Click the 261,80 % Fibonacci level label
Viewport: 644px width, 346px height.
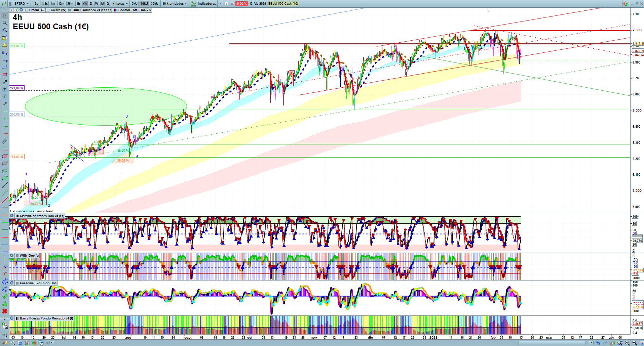(x=17, y=46)
